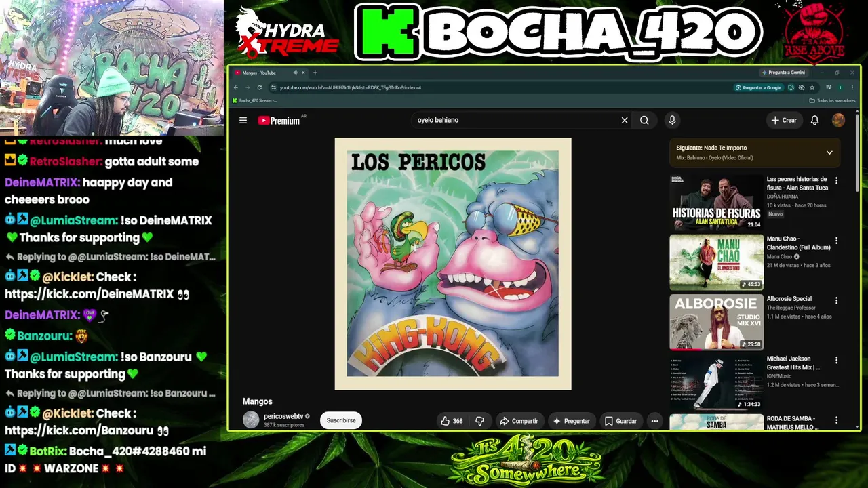Viewport: 868px width, 488px height.
Task: Focus the browser address bar URL
Action: point(502,87)
